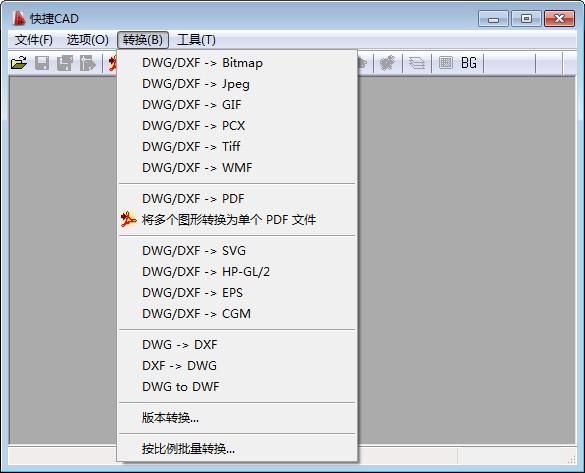Choose DXF -> DWG
This screenshot has height=473, width=585.
point(237,366)
